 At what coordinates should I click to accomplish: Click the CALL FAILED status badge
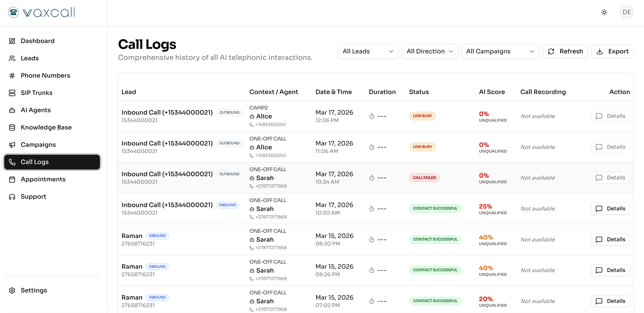pos(424,177)
